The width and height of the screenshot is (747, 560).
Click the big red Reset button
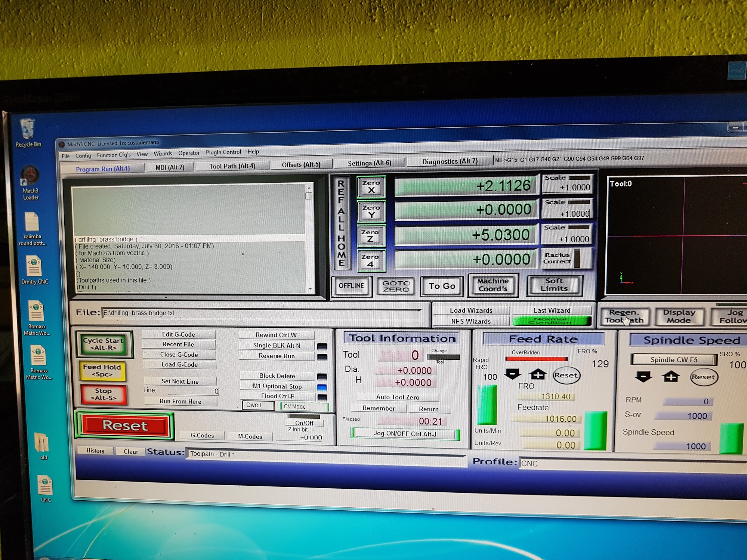point(125,426)
